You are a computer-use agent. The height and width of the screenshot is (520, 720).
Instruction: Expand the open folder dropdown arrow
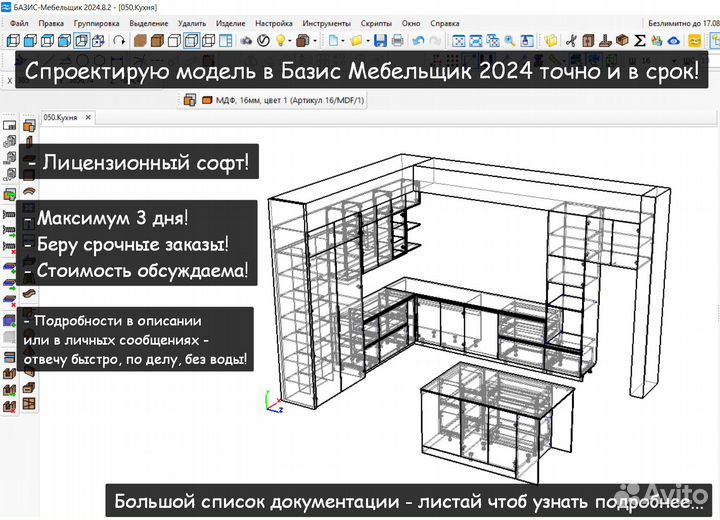368,41
